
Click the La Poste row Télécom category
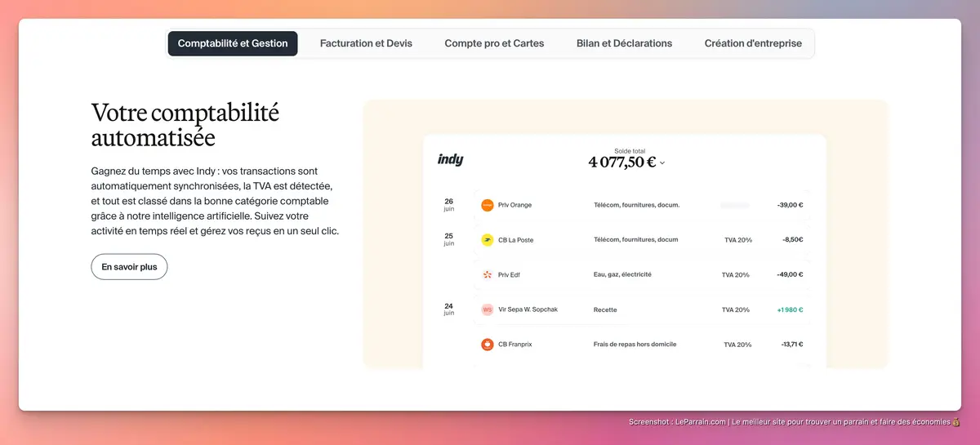point(635,240)
